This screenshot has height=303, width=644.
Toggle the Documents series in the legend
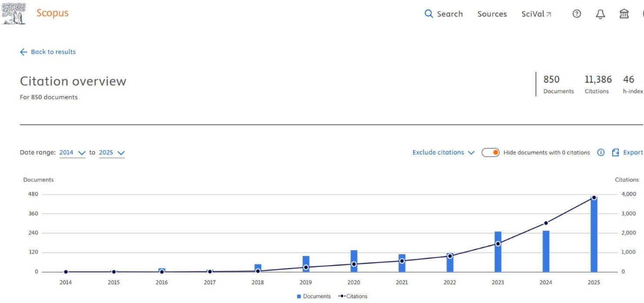314,296
